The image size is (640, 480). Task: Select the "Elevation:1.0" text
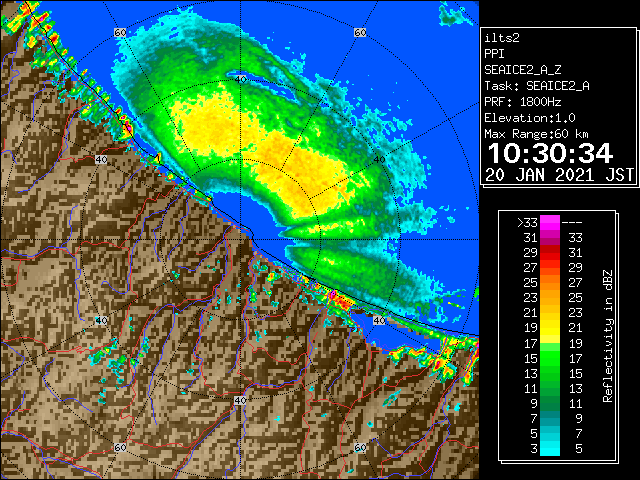[530, 118]
